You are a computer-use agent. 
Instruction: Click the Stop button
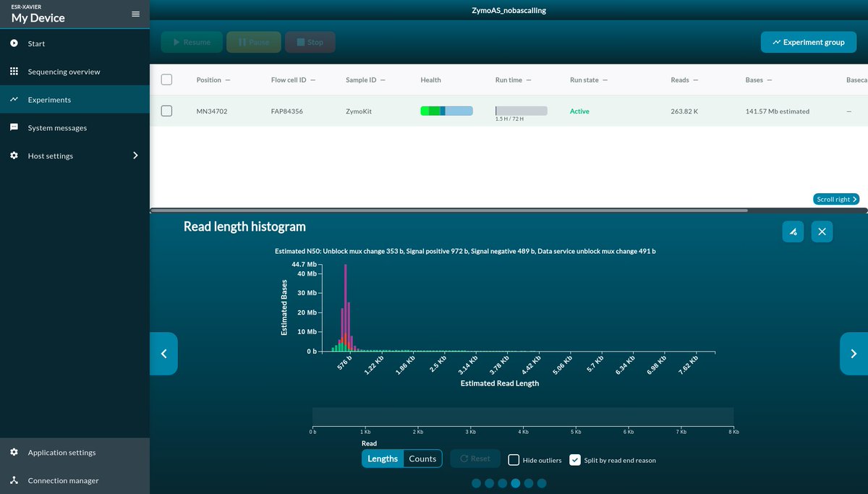(310, 42)
